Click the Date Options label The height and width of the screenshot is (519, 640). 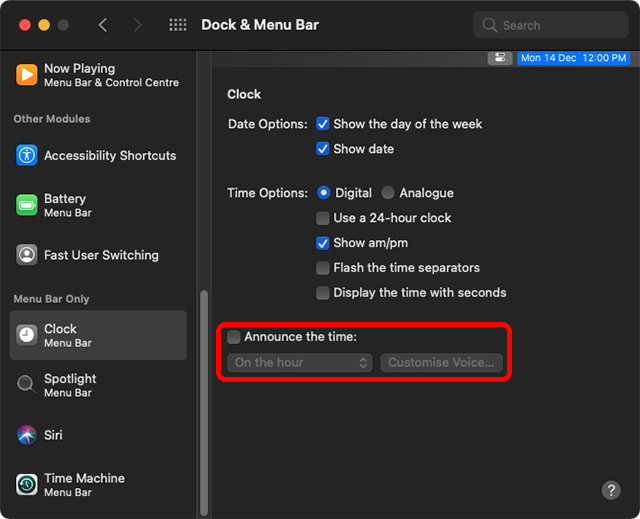click(268, 124)
